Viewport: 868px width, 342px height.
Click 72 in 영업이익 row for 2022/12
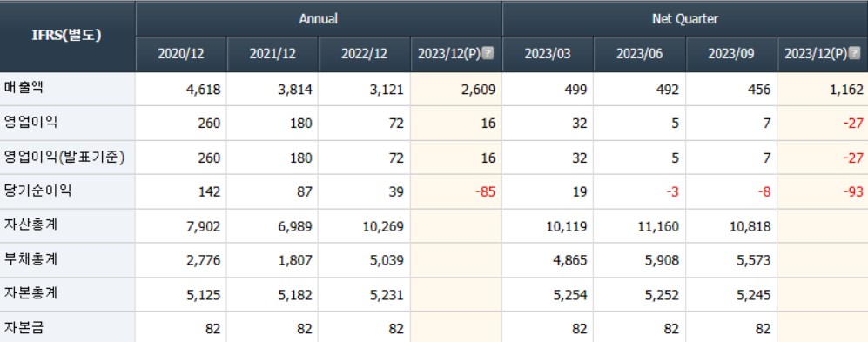pos(396,124)
